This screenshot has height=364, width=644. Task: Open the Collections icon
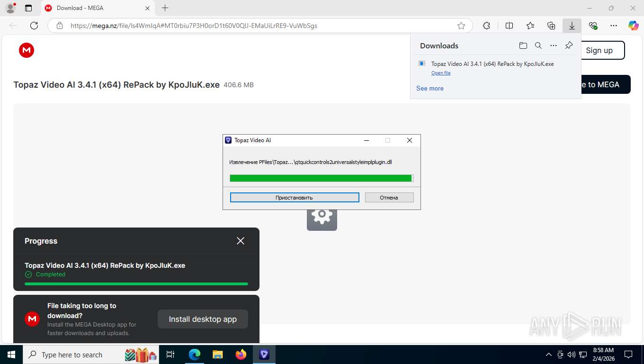coord(551,26)
